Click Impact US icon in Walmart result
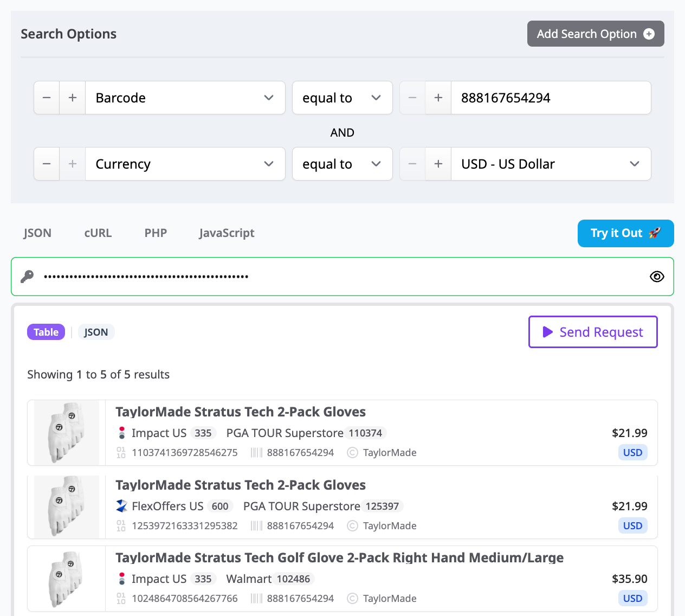685x616 pixels. [x=122, y=579]
